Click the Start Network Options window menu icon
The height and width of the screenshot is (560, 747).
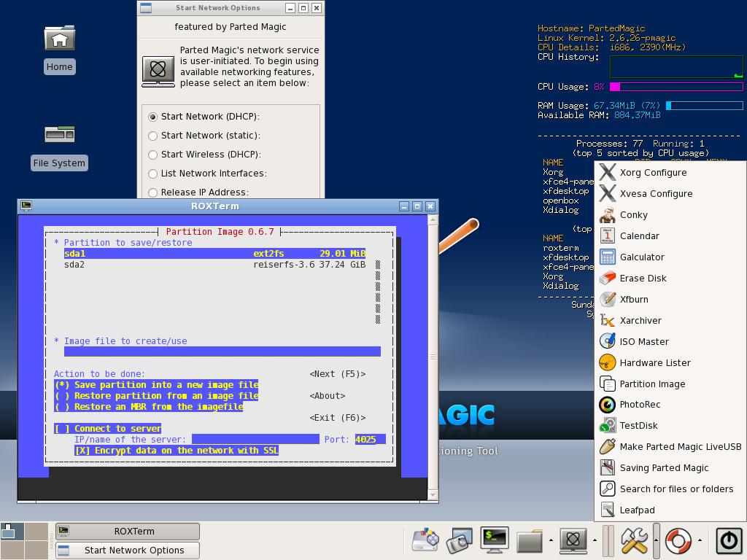pos(146,7)
